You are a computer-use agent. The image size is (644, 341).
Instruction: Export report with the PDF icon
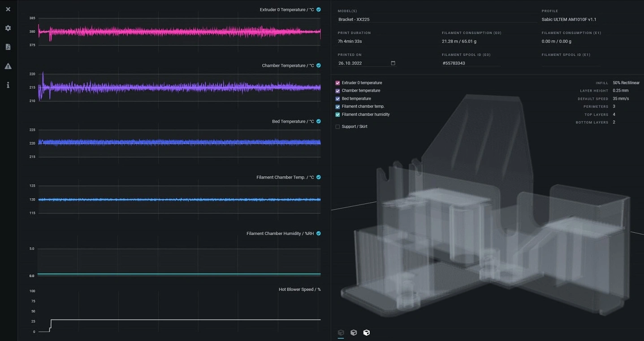pos(8,47)
